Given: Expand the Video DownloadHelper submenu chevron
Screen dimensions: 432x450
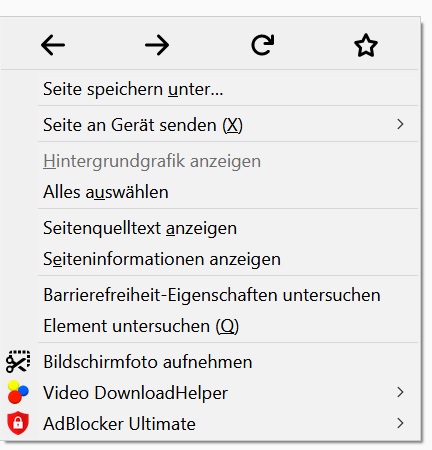Looking at the screenshot, I should (400, 392).
